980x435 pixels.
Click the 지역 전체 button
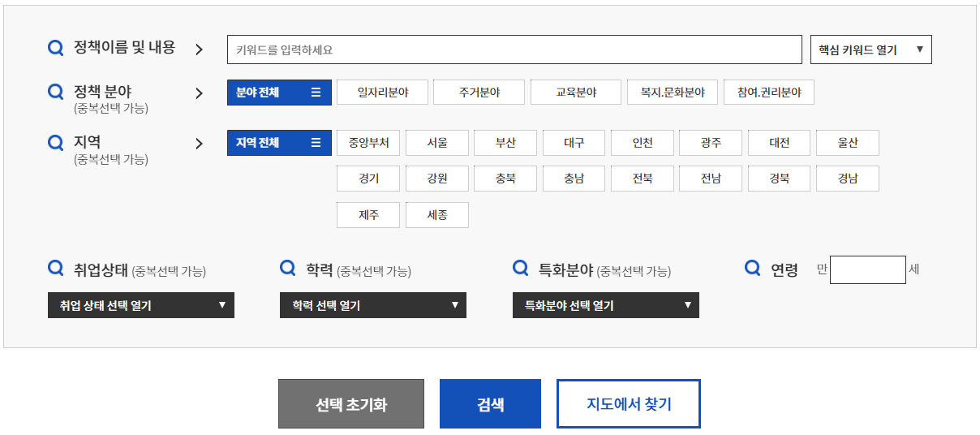point(279,143)
